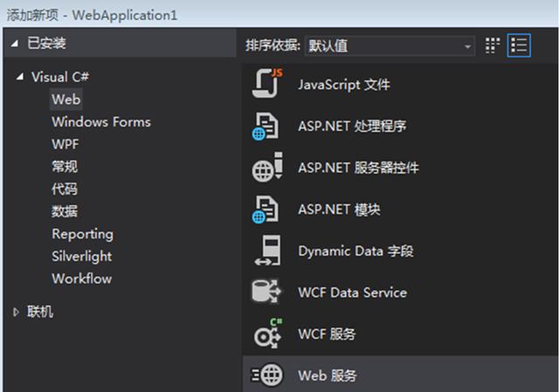This screenshot has height=392, width=559.
Task: Select the Windows Forms category
Action: pos(101,122)
